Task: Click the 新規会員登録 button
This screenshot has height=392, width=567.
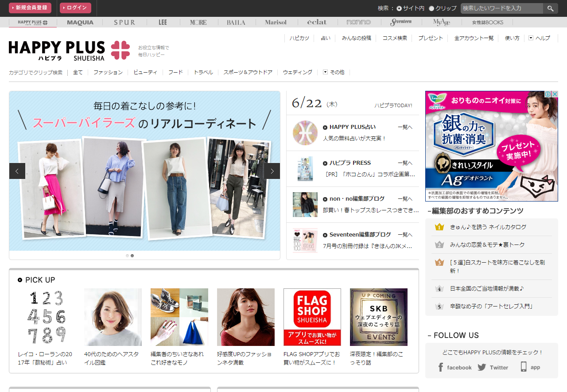Action: click(30, 8)
